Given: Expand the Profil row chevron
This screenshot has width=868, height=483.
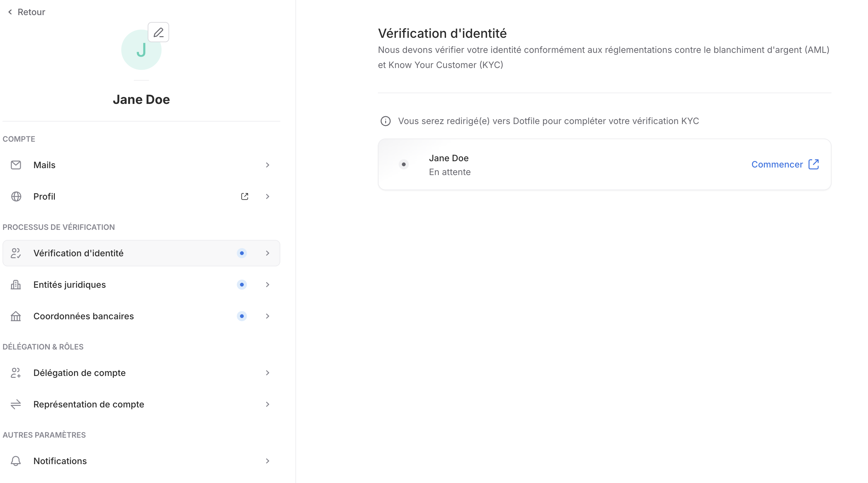Looking at the screenshot, I should point(267,196).
